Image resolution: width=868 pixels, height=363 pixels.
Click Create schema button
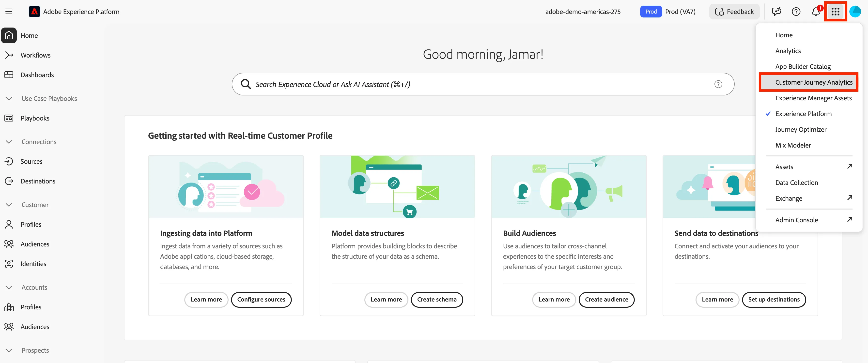click(x=437, y=300)
